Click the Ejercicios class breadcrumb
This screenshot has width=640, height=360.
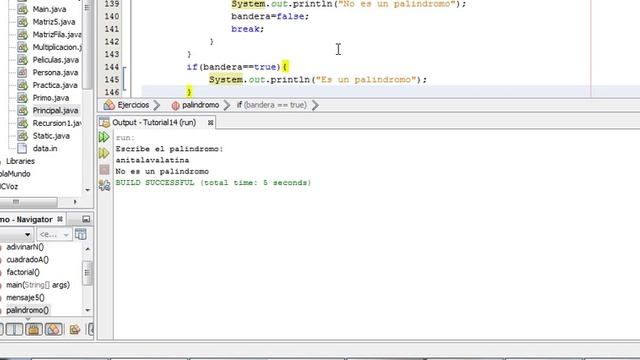click(x=133, y=105)
